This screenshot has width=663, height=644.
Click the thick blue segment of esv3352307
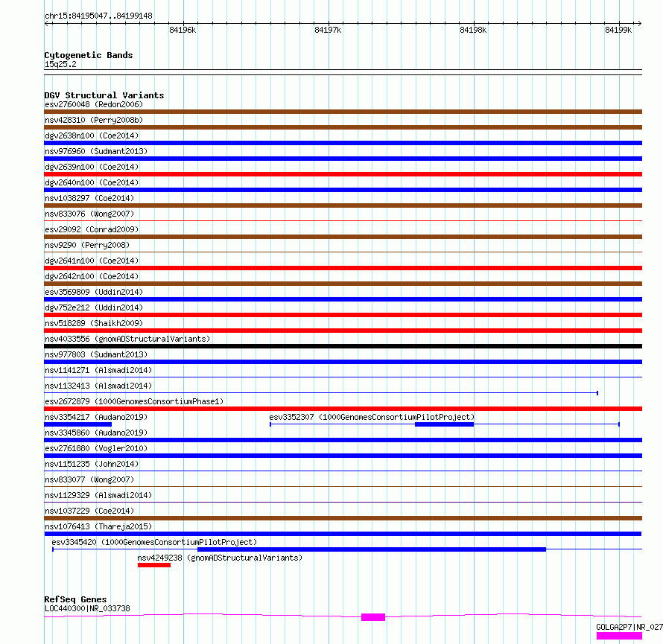[444, 424]
